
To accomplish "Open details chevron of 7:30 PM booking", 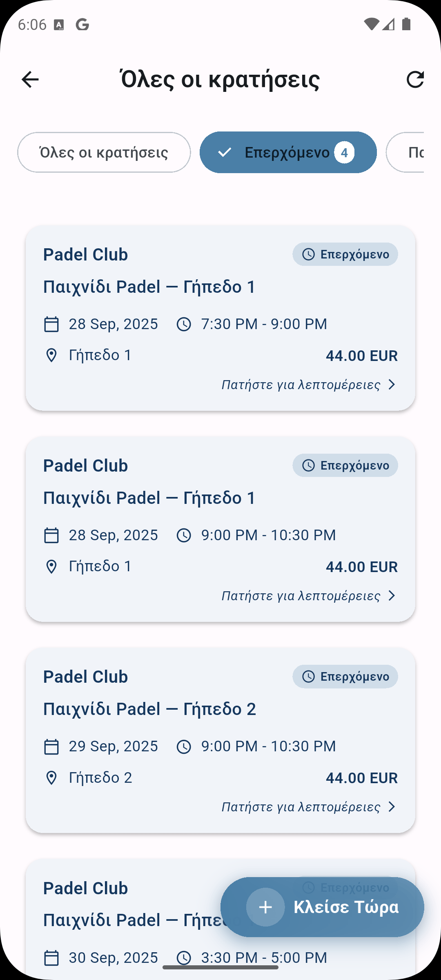I will click(x=392, y=385).
